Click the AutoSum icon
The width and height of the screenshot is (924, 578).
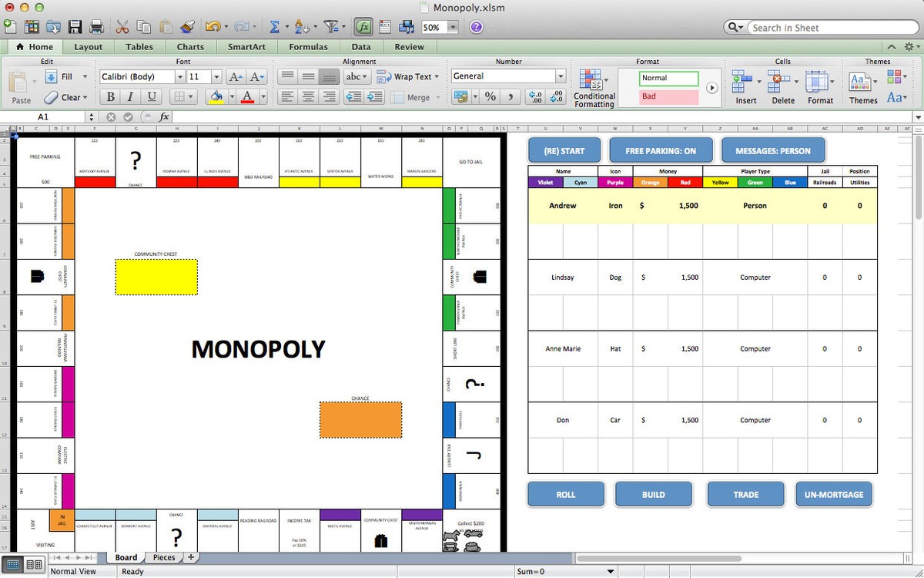point(275,25)
